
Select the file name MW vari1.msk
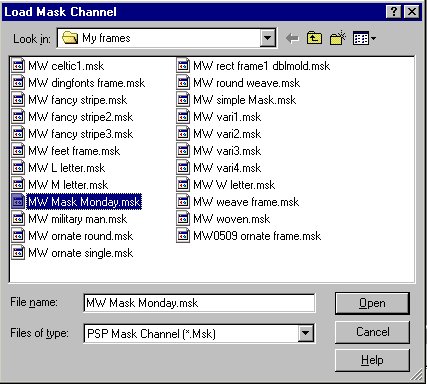click(x=227, y=117)
